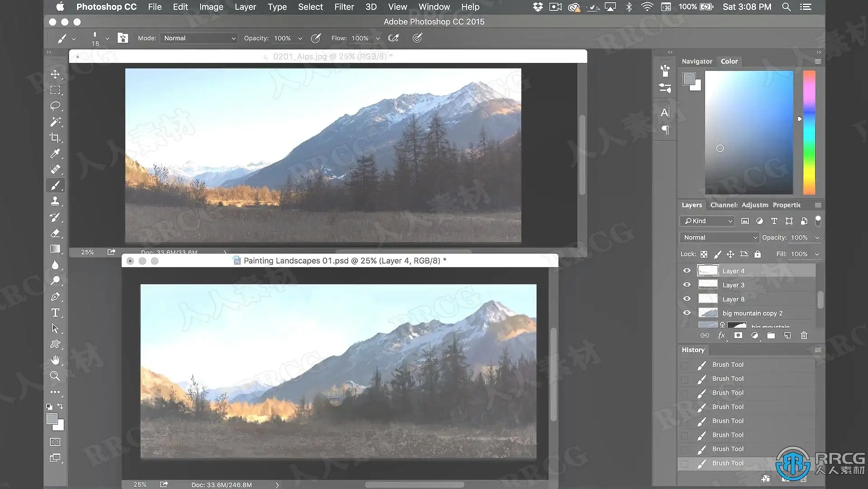Viewport: 868px width, 489px height.
Task: Open the Opacity slider dropdown in options bar
Action: point(300,38)
